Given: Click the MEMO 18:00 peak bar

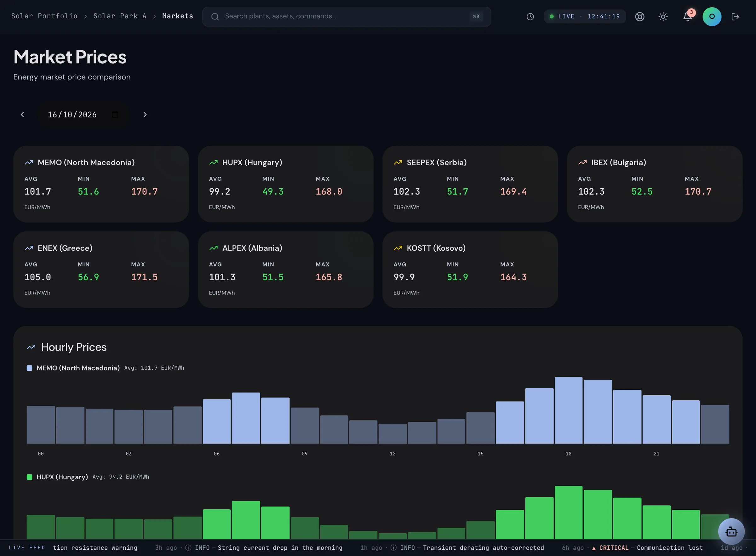Looking at the screenshot, I should pyautogui.click(x=568, y=410).
